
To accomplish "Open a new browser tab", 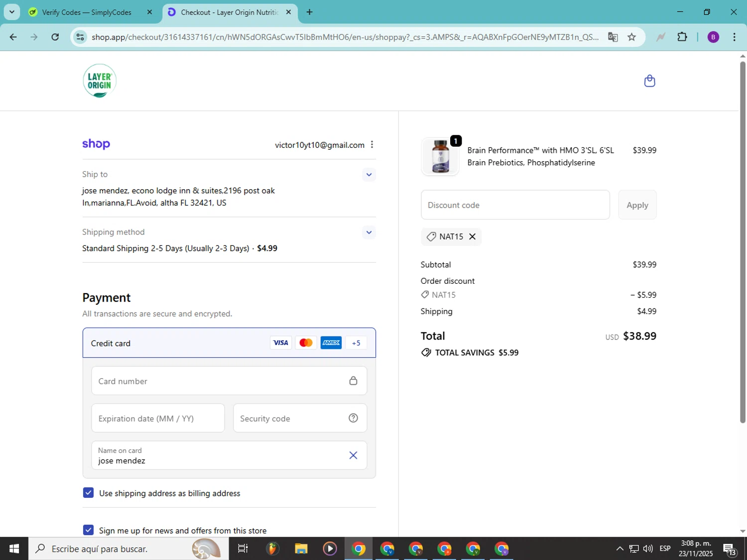I will 309,12.
